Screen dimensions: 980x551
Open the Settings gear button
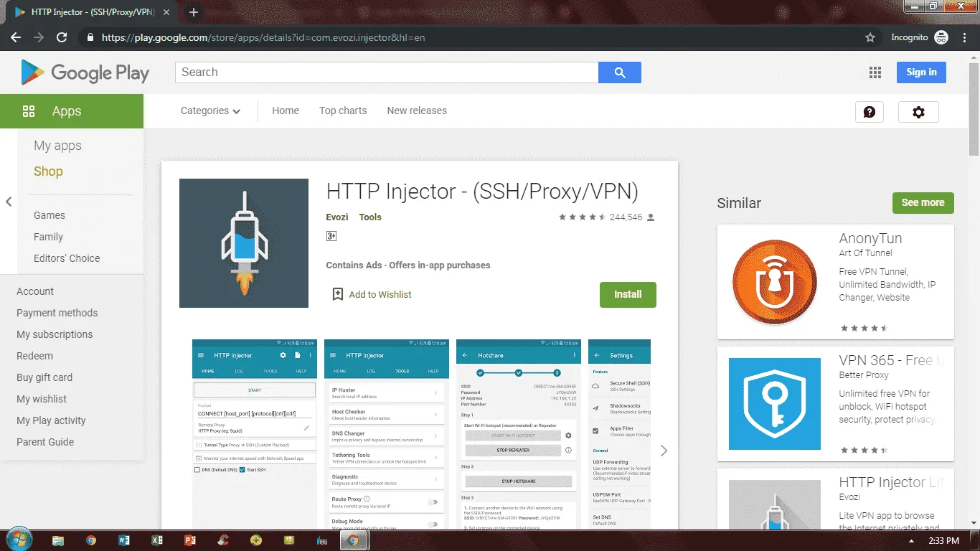[x=918, y=112]
